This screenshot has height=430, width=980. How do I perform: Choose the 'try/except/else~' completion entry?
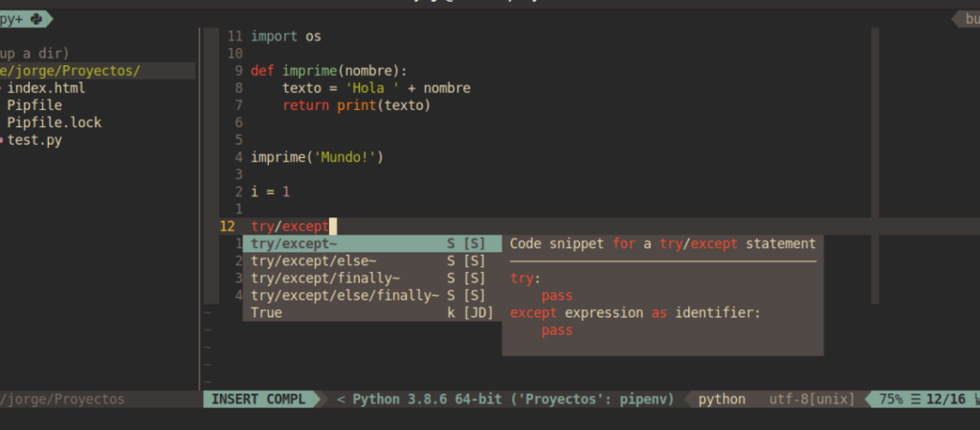(372, 261)
